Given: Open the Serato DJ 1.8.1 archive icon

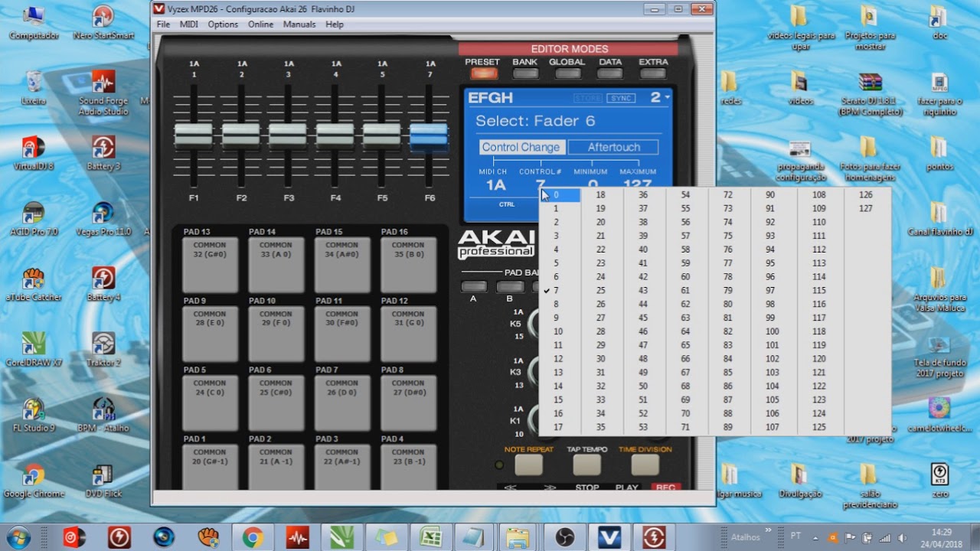Looking at the screenshot, I should [870, 93].
